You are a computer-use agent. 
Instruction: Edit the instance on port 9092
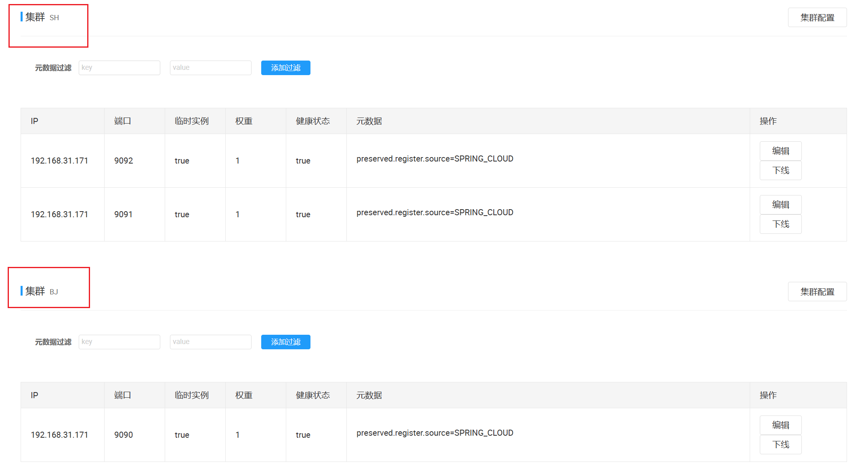coord(780,151)
